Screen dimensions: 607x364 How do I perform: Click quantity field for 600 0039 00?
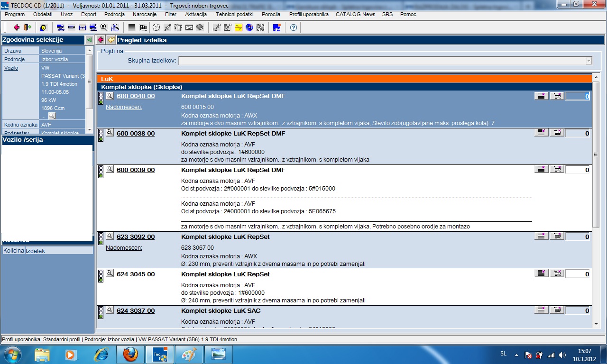578,170
